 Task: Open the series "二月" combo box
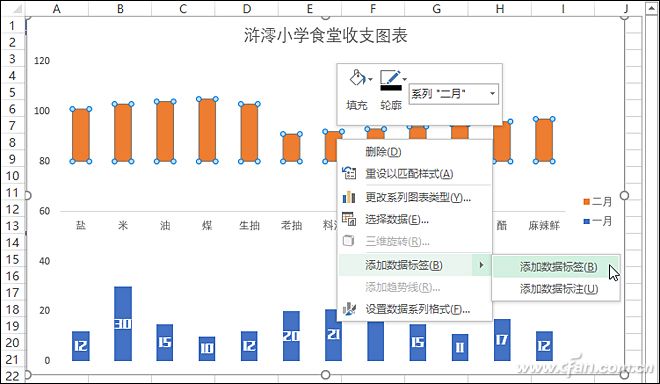pos(454,94)
